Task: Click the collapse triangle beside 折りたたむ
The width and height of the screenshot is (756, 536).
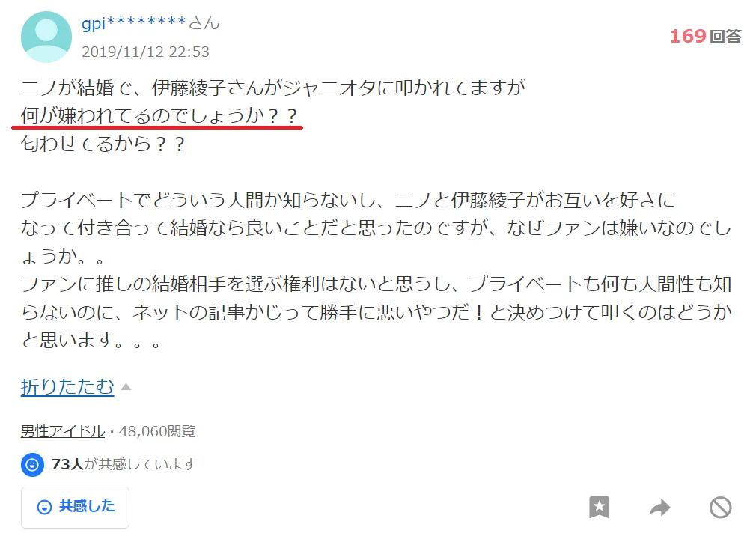Action: pyautogui.click(x=126, y=386)
